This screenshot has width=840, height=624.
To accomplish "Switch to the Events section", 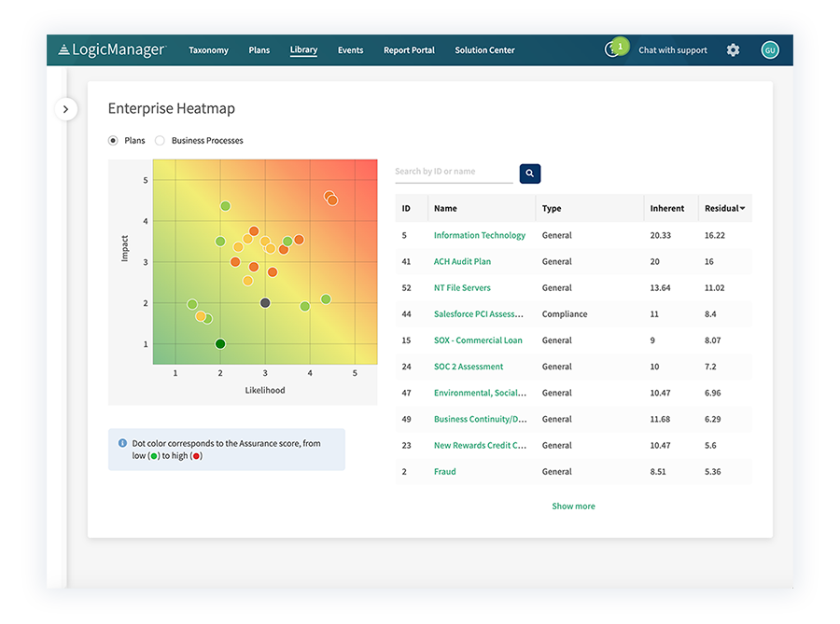I will click(350, 50).
